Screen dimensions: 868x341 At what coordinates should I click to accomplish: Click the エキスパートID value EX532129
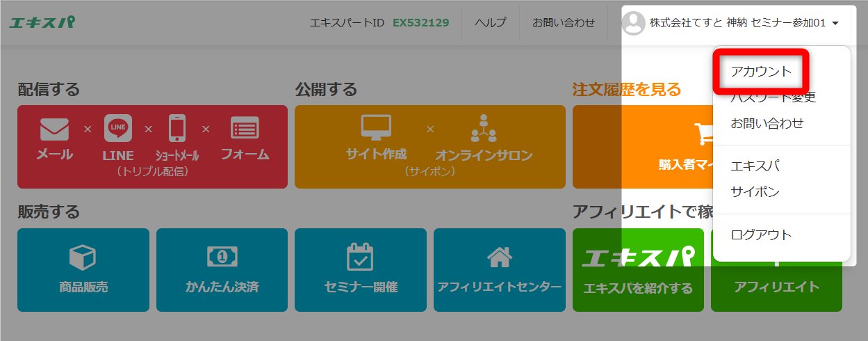coord(421,23)
